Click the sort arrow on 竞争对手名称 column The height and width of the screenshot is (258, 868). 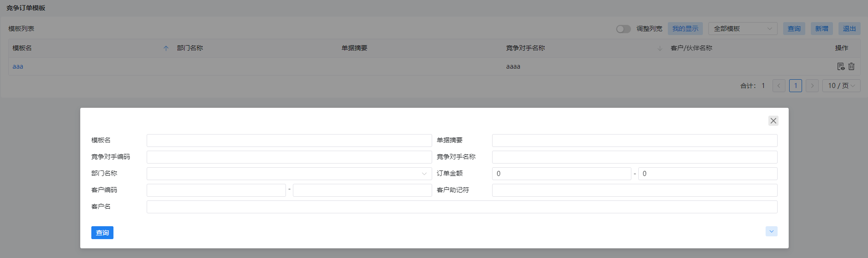[x=660, y=48]
